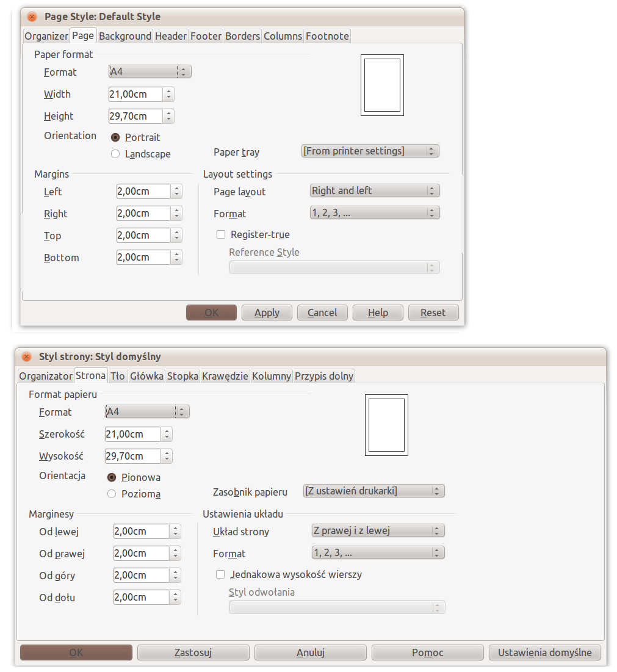This screenshot has width=617, height=672.
Task: Click the Width stepper on the English dialog
Action: (169, 94)
